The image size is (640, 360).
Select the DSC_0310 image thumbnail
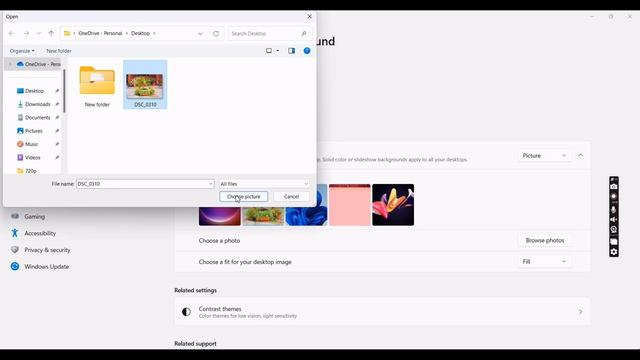(x=145, y=85)
